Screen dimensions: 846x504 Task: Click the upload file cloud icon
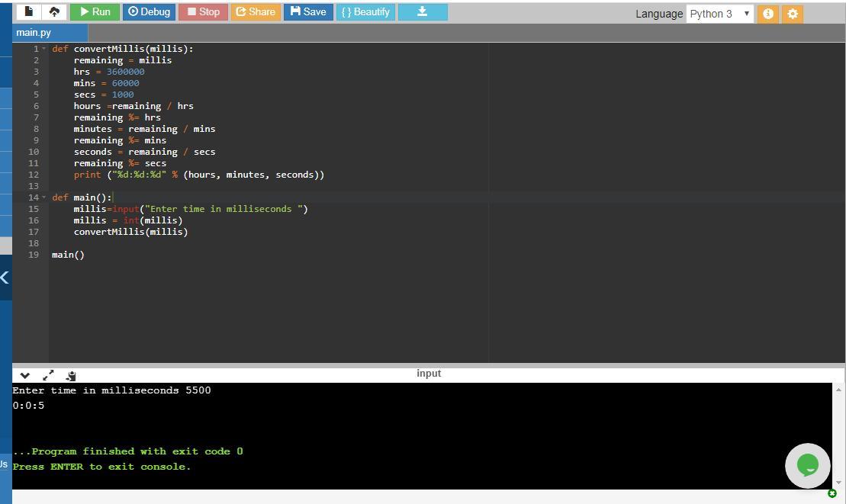[x=53, y=12]
